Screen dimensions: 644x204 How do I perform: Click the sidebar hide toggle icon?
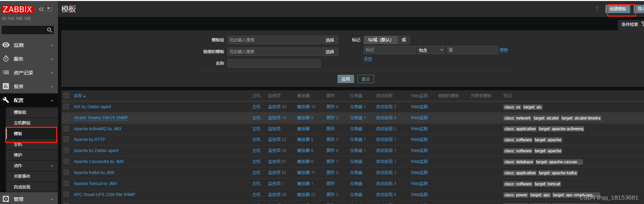click(x=50, y=9)
